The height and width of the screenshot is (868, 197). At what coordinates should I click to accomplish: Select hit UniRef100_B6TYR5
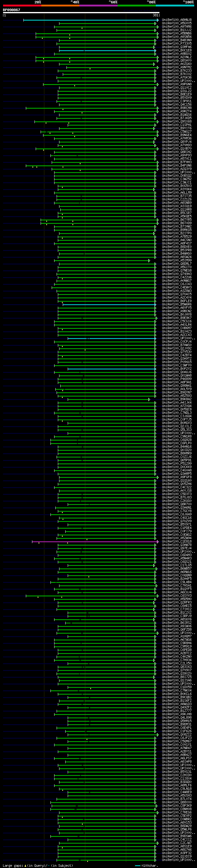click(x=177, y=220)
